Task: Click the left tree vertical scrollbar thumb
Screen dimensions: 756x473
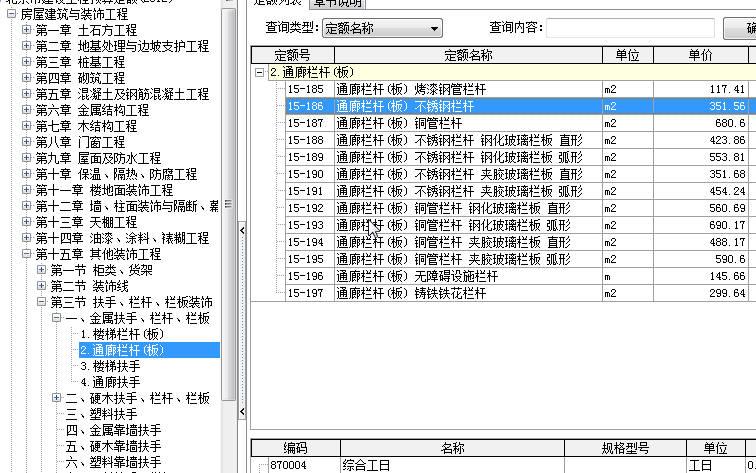Action: (229, 204)
